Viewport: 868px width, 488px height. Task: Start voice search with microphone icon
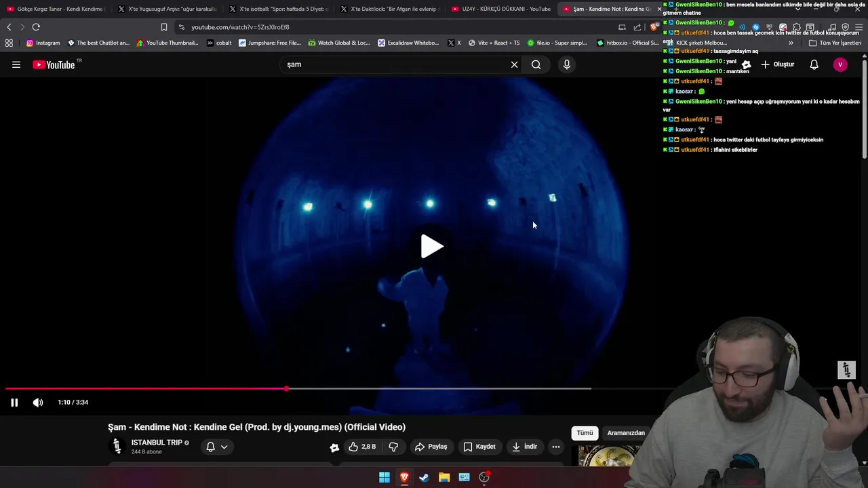tap(567, 64)
